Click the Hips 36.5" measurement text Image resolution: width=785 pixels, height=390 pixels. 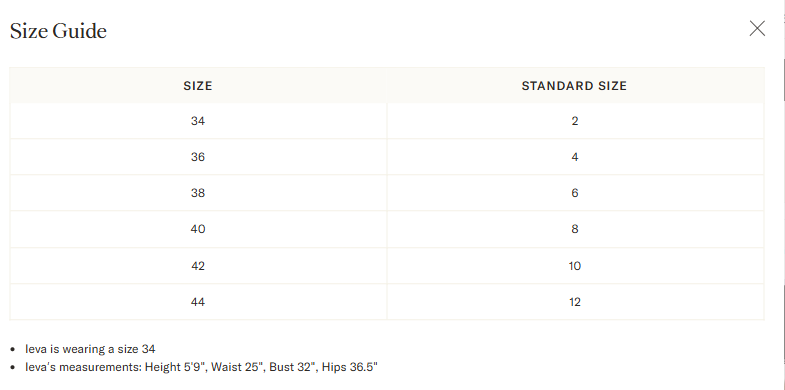349,367
